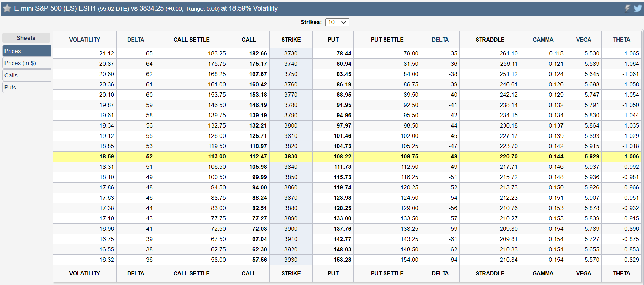The image size is (644, 285).
Task: Click strike 3900 cell
Action: (291, 229)
